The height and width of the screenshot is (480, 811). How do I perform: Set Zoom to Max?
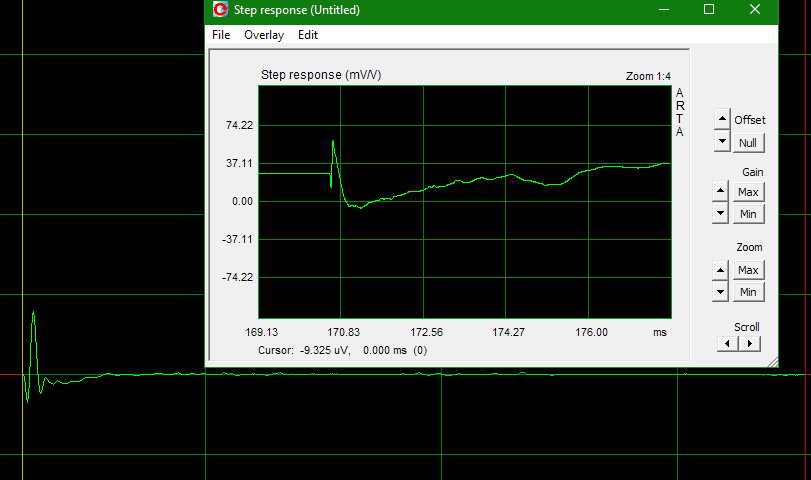[x=748, y=270]
